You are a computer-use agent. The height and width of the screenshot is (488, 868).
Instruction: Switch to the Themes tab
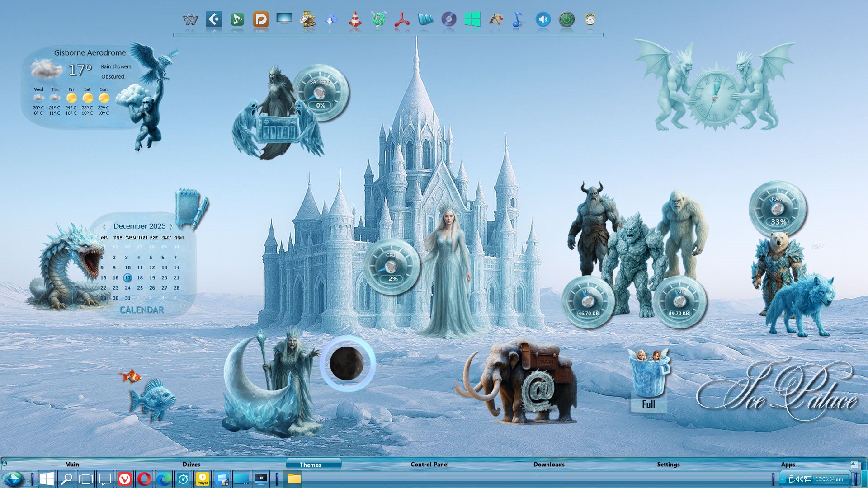311,465
